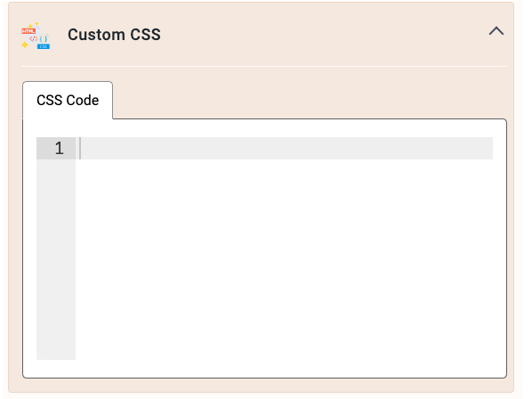Place cursor in line 1 of CSS editor
The width and height of the screenshot is (532, 399).
pos(285,148)
